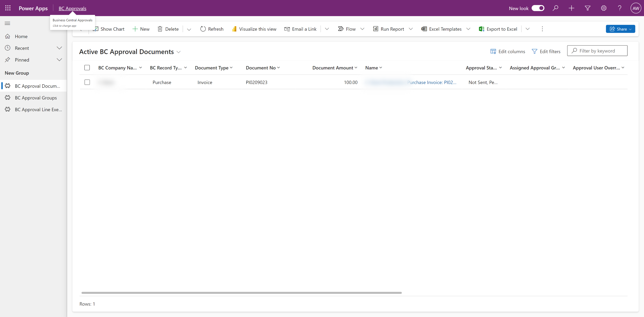Collapse the sidebar with the hamburger icon
The width and height of the screenshot is (644, 317).
tap(8, 23)
